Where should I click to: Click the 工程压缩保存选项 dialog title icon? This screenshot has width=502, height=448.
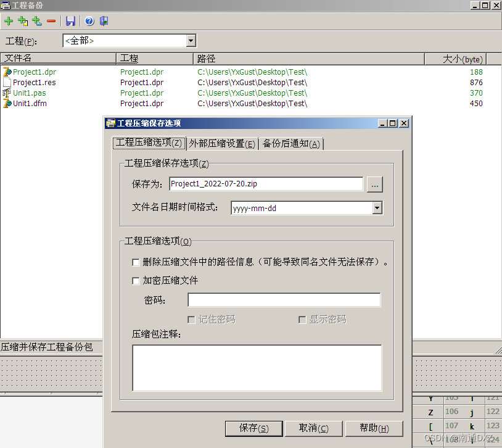[111, 123]
